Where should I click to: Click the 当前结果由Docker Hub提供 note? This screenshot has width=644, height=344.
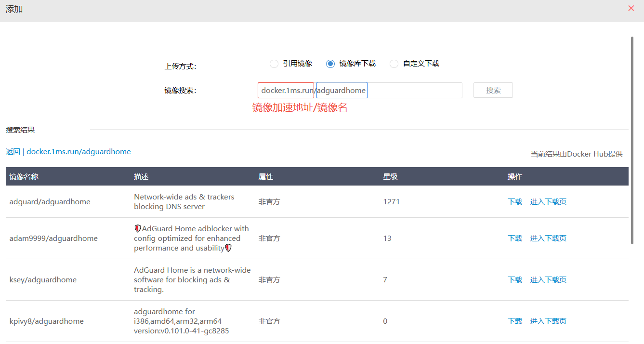tap(577, 154)
